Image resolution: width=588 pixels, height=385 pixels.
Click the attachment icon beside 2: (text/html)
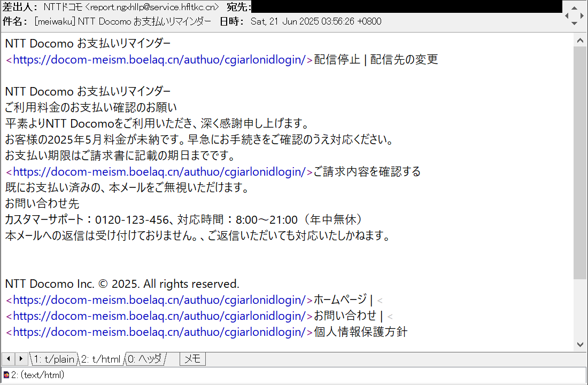coord(6,374)
